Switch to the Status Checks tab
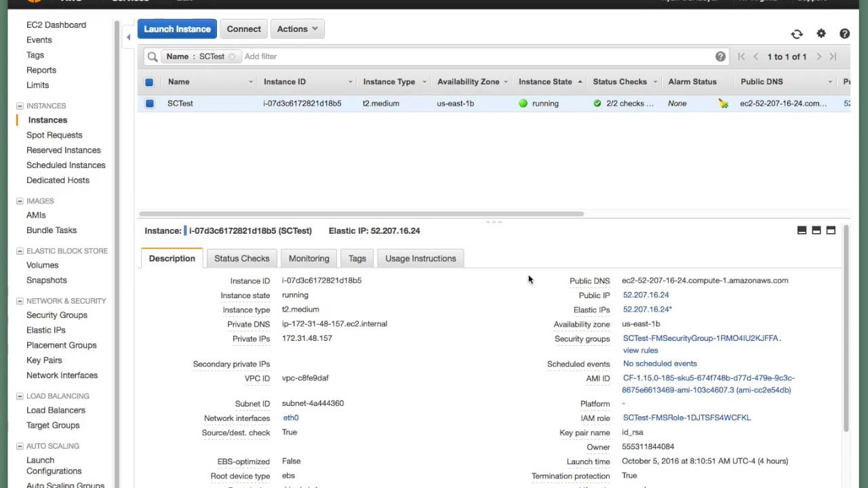 click(x=242, y=258)
